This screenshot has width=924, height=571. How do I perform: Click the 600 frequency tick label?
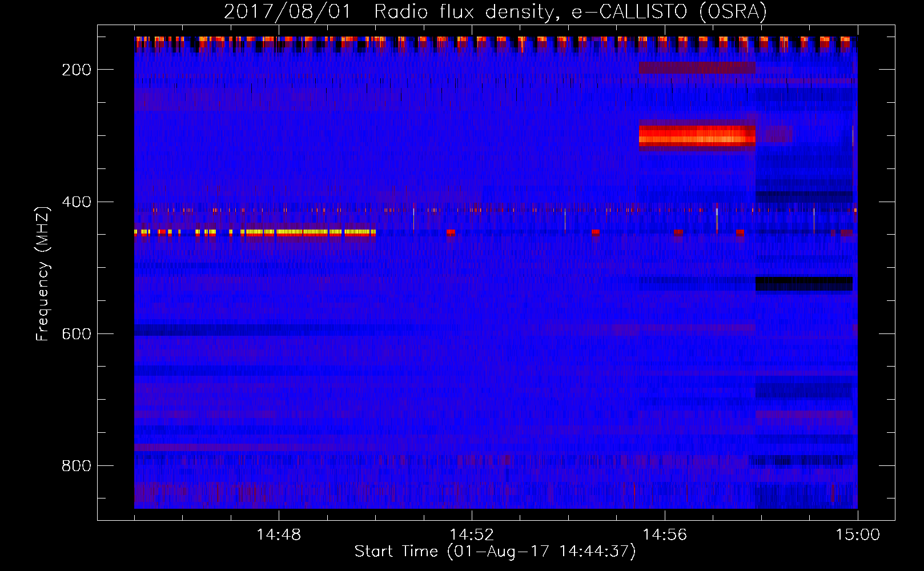(77, 334)
